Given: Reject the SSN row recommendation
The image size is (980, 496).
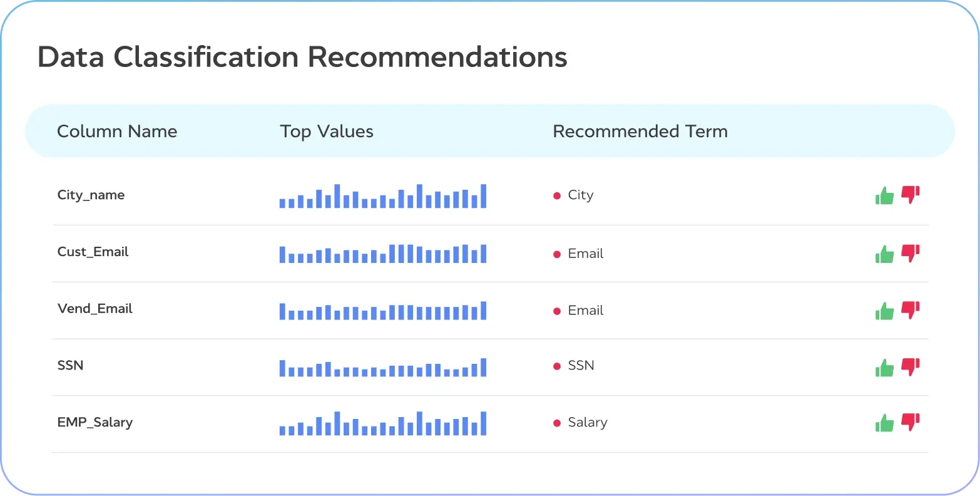Looking at the screenshot, I should [911, 367].
